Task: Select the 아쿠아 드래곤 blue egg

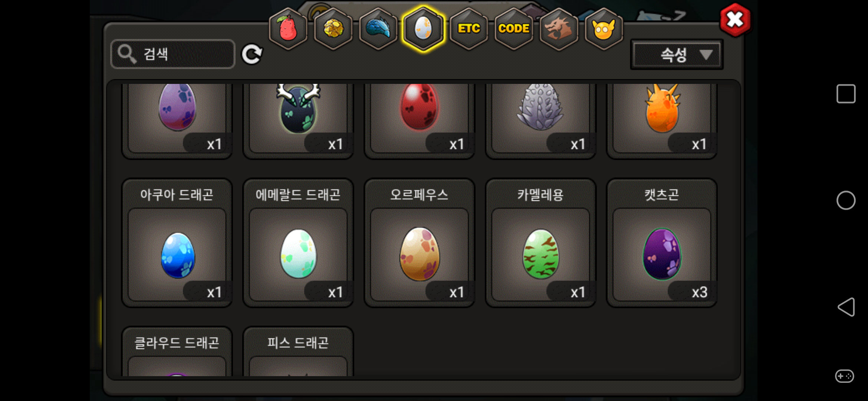Action: pyautogui.click(x=177, y=243)
